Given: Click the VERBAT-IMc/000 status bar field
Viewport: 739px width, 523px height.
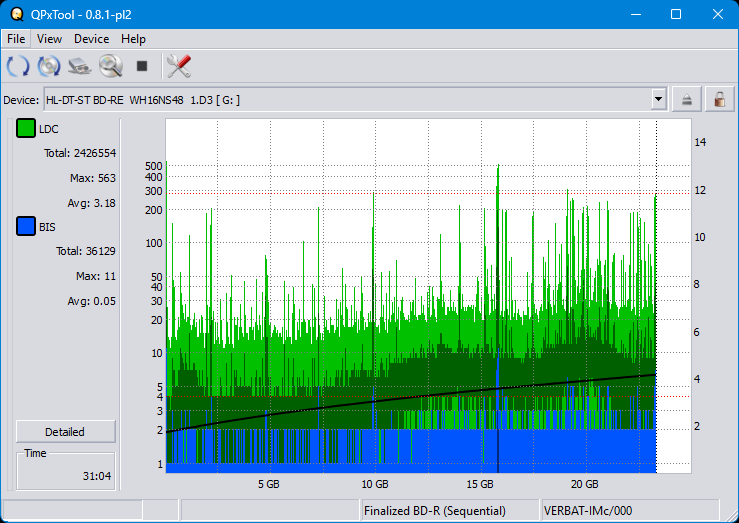Looking at the screenshot, I should (628, 510).
